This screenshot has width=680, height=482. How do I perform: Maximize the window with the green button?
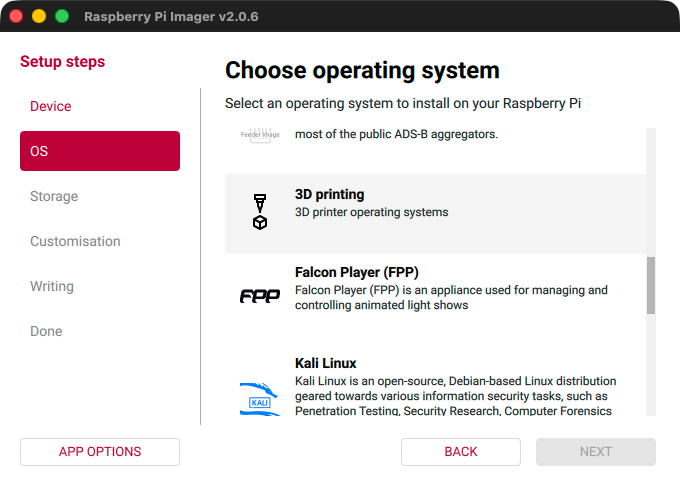pyautogui.click(x=62, y=16)
